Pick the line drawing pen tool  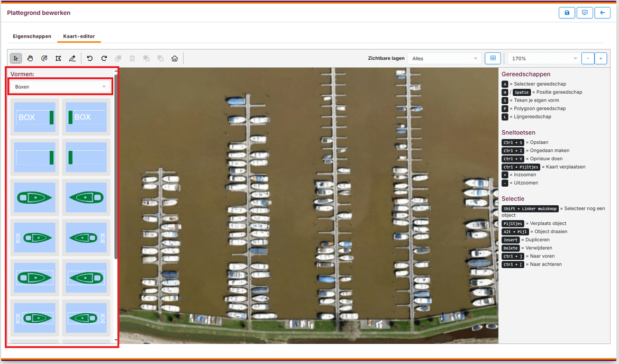tap(72, 58)
